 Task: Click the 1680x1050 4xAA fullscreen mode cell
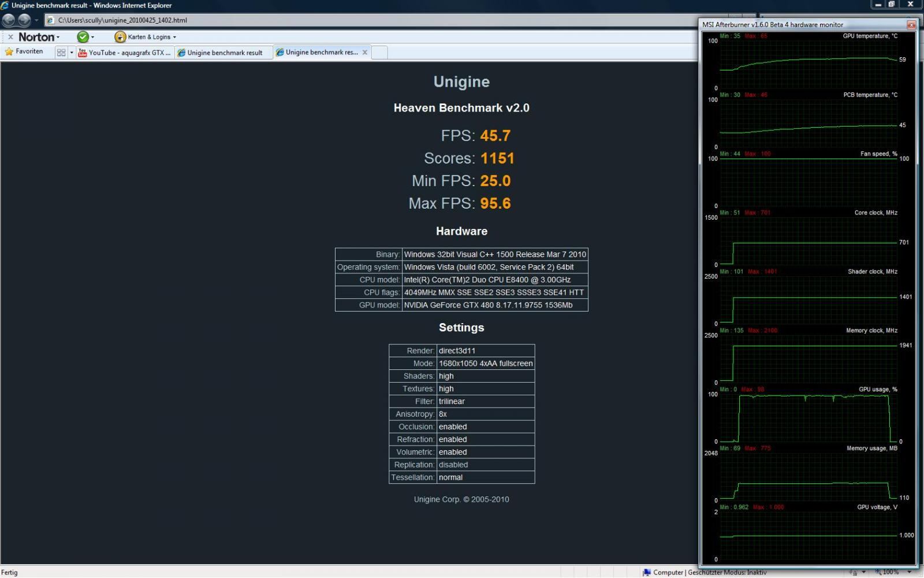click(486, 364)
